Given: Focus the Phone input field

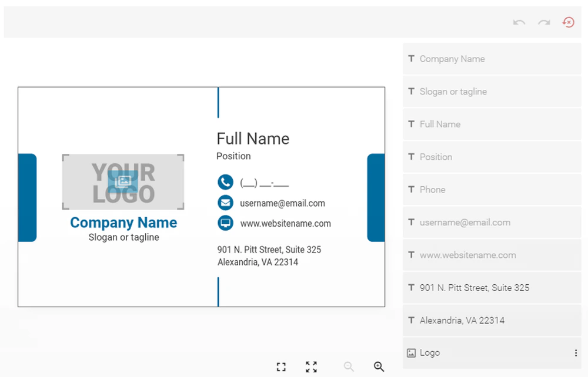Looking at the screenshot, I should [x=492, y=190].
